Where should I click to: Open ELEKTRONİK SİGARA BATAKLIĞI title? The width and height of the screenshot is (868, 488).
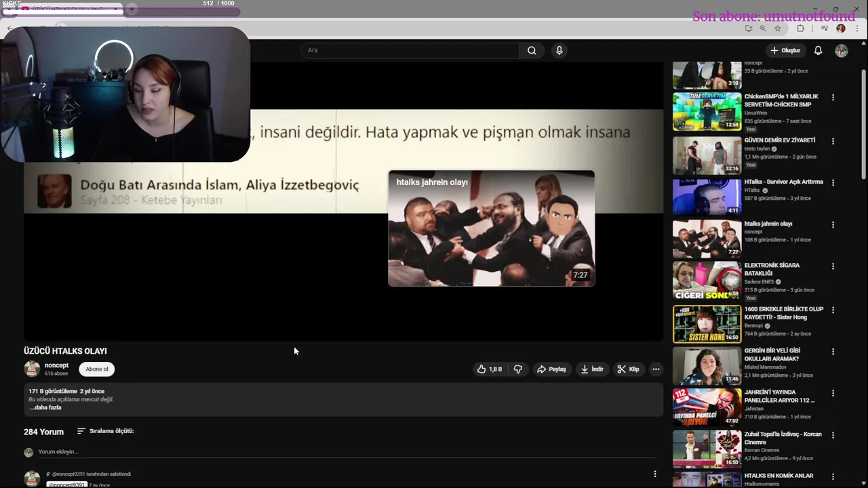(x=772, y=269)
